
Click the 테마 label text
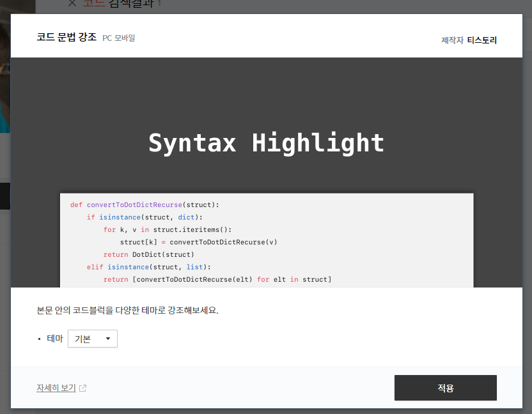click(x=55, y=339)
